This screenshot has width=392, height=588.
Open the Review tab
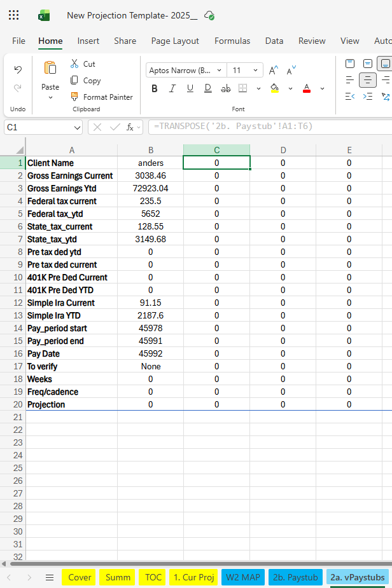coord(312,41)
